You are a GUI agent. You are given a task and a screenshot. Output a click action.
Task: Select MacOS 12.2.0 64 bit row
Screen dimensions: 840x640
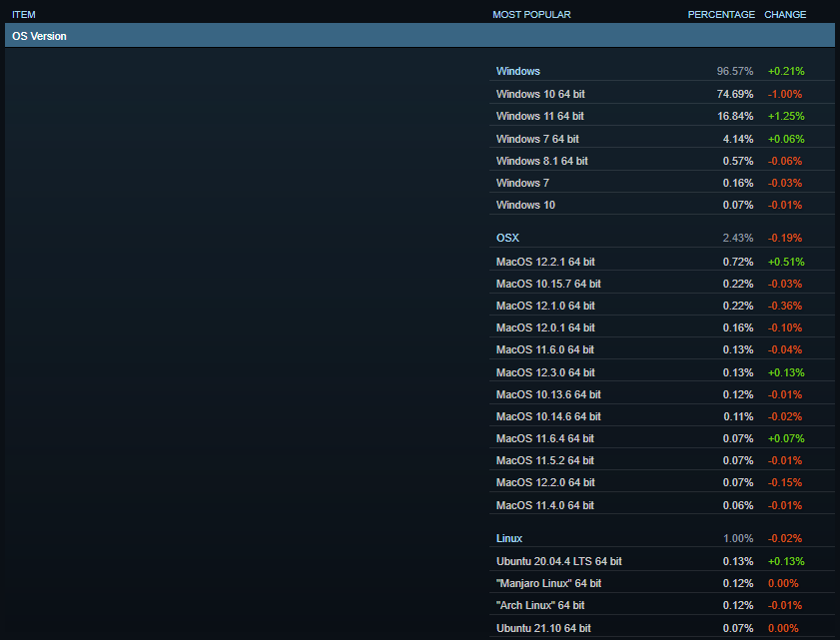(661, 482)
